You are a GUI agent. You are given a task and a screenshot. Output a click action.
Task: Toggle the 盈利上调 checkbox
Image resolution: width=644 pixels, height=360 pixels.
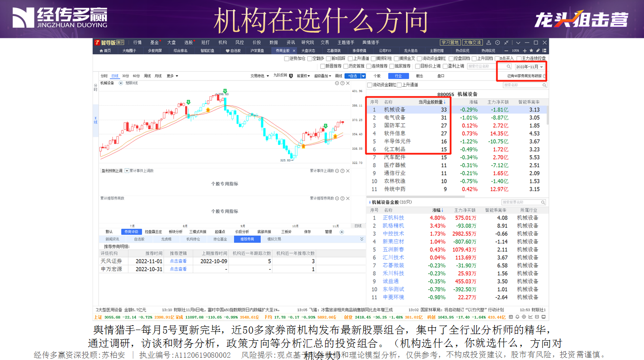pyautogui.click(x=445, y=66)
